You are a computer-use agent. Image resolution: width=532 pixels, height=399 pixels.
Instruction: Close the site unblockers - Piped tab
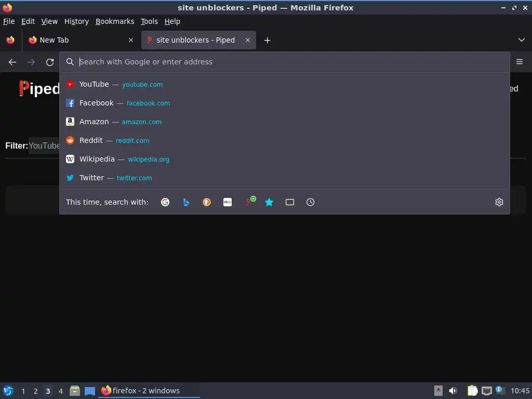point(248,40)
